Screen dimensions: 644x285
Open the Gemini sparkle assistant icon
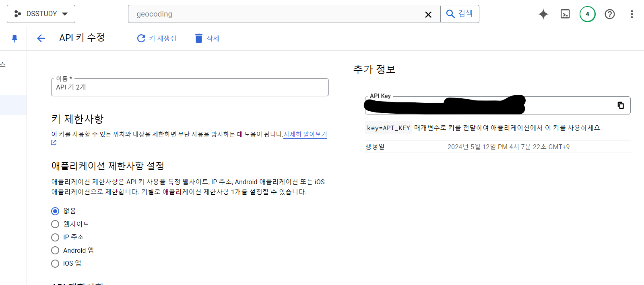tap(543, 14)
